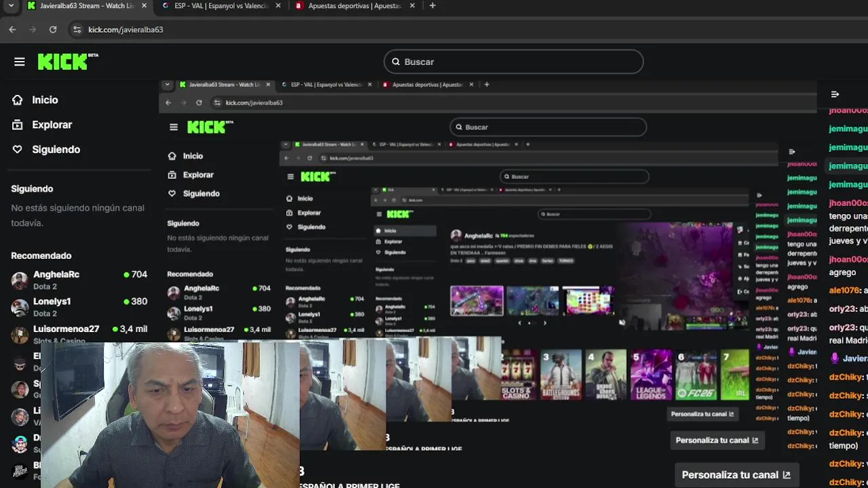Switch to the Apuestas deportivas tab

coord(355,5)
